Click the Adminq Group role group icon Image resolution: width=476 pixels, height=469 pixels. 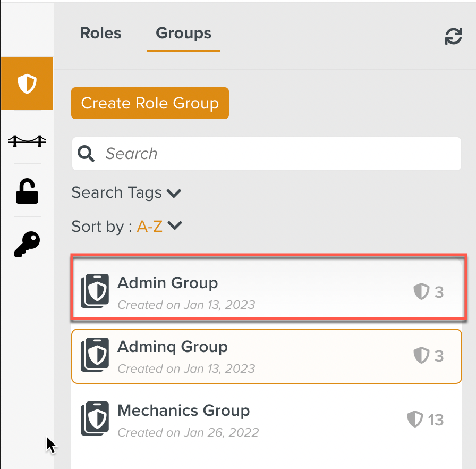click(x=95, y=355)
